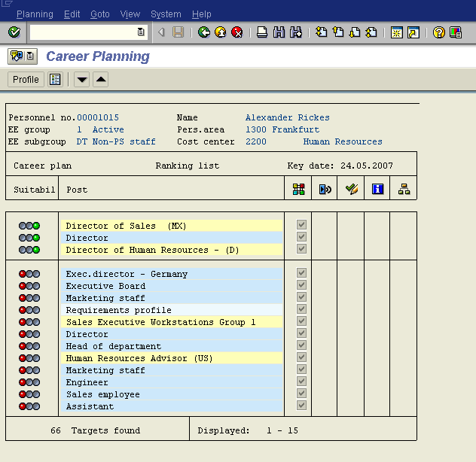476x462 pixels.
Task: Click the Ranking list header label
Action: 188,166
